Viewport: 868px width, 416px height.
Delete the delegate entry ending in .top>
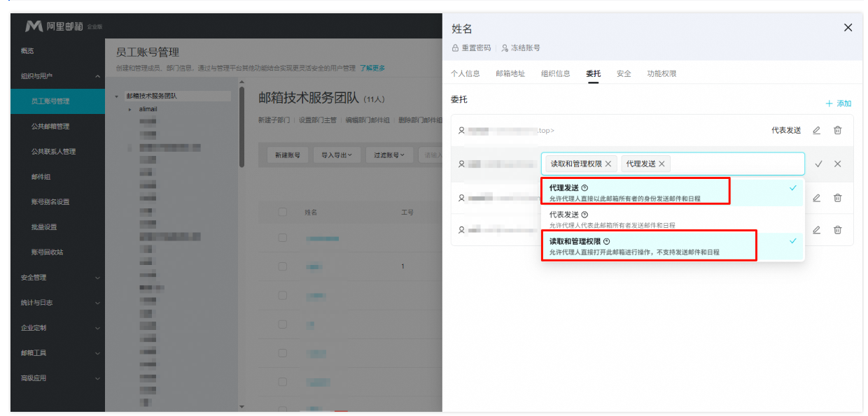click(x=837, y=130)
